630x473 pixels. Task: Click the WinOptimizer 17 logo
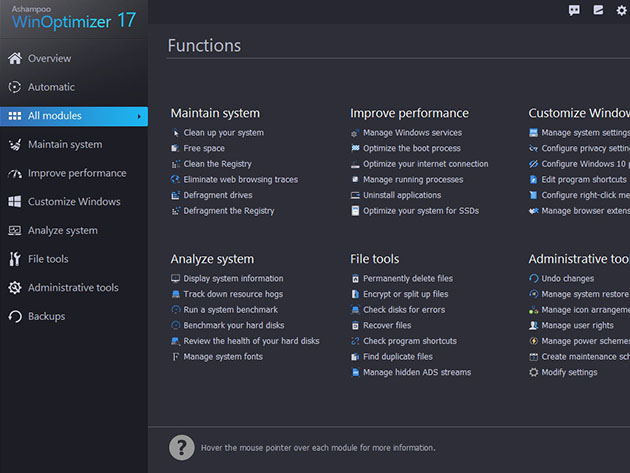pos(74,18)
